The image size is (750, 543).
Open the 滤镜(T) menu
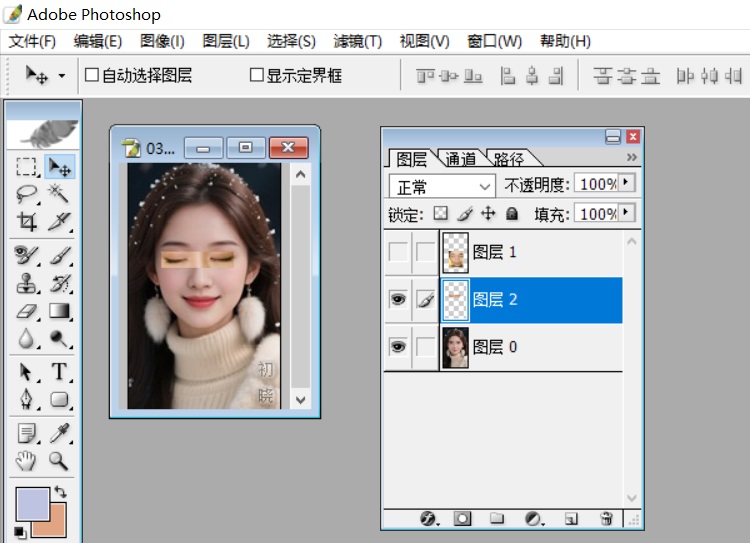tap(357, 41)
